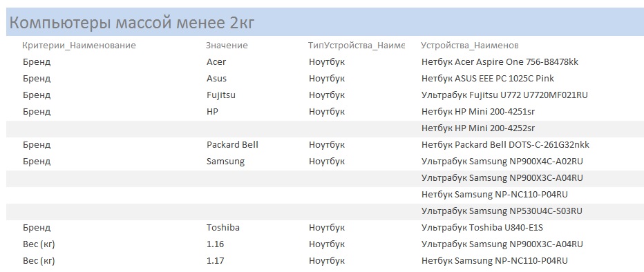Select the weight value 1.16
The height and width of the screenshot is (272, 644).
[215, 244]
